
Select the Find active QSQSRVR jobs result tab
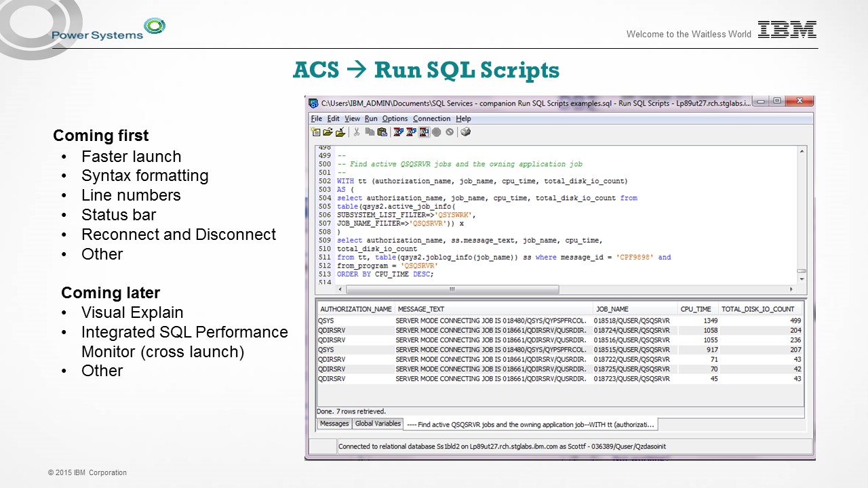click(x=530, y=424)
